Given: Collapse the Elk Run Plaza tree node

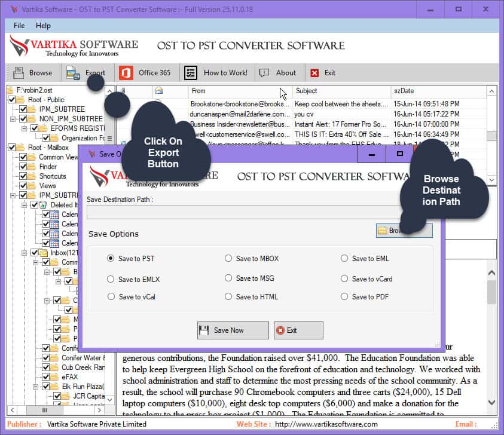Looking at the screenshot, I should 36,387.
